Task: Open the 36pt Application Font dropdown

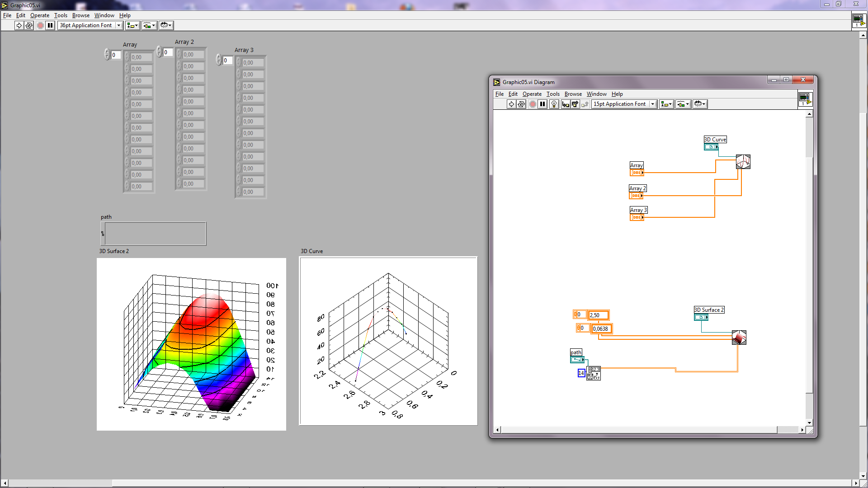Action: point(119,25)
